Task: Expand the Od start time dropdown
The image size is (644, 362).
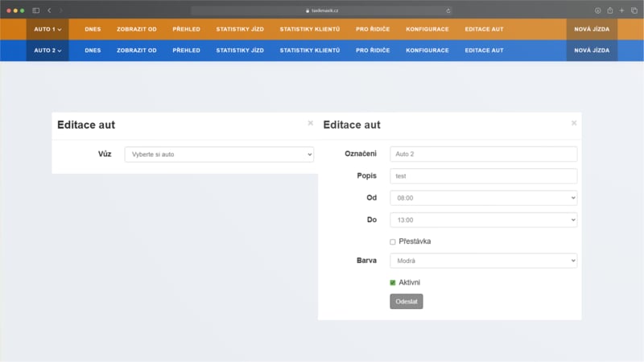Action: pyautogui.click(x=483, y=198)
